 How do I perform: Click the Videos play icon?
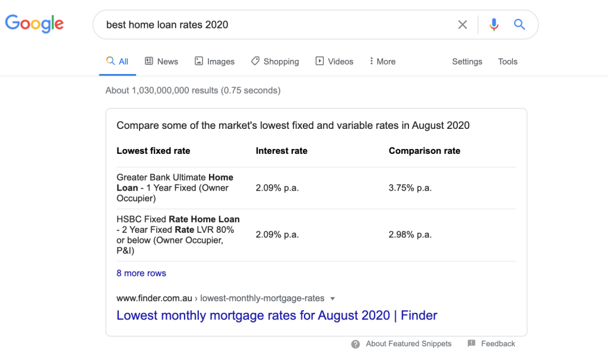click(x=319, y=61)
